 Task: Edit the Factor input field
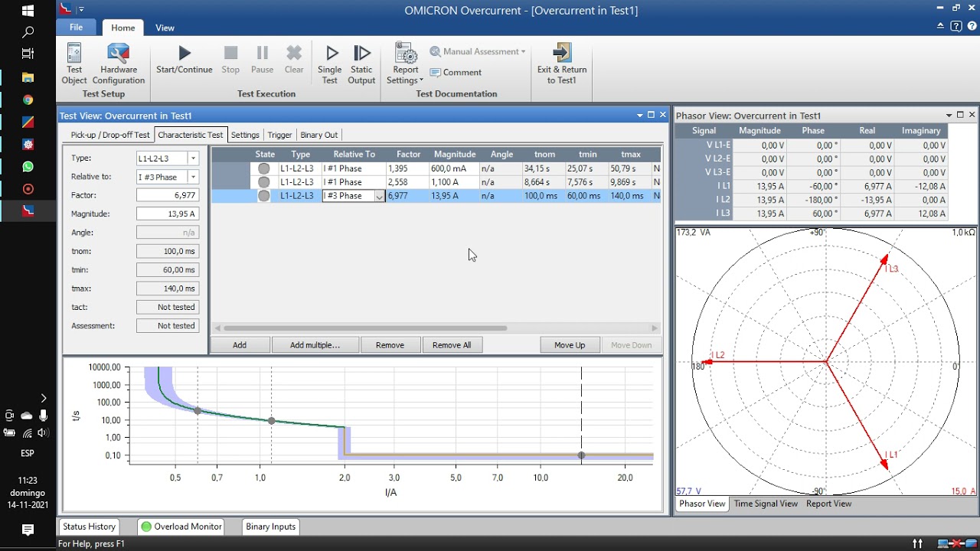tap(168, 195)
